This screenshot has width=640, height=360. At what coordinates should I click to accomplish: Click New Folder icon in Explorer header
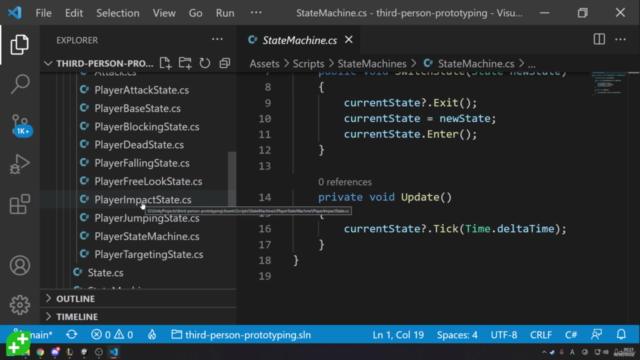pyautogui.click(x=185, y=63)
